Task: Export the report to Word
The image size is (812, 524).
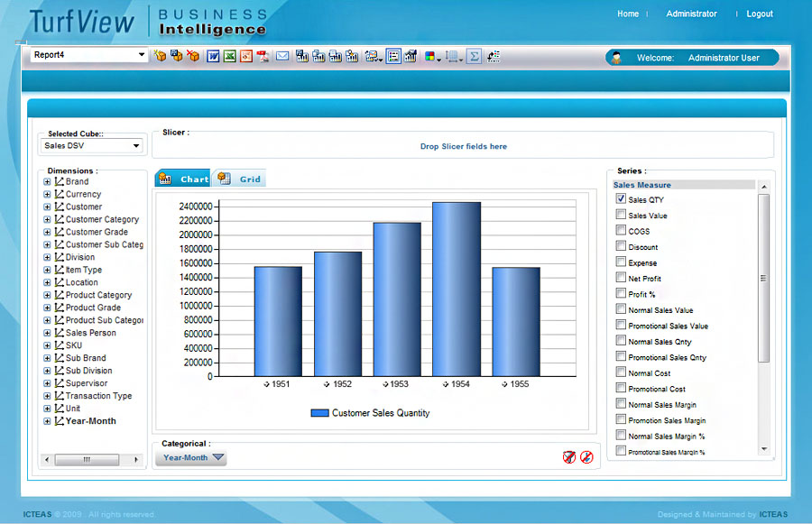Action: [213, 56]
